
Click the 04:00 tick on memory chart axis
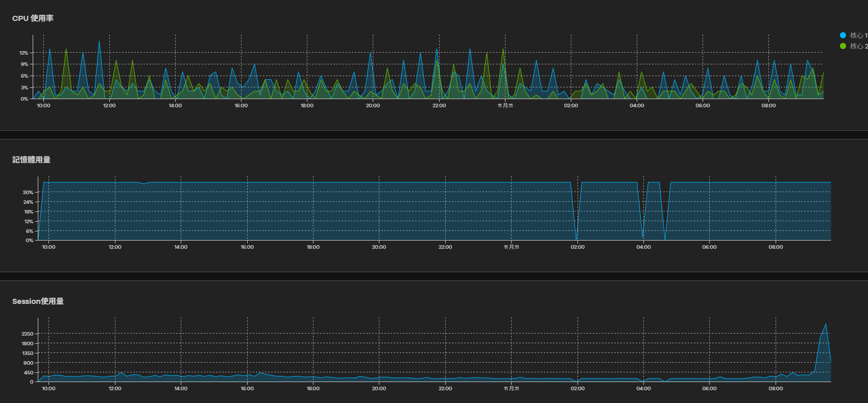coord(643,247)
